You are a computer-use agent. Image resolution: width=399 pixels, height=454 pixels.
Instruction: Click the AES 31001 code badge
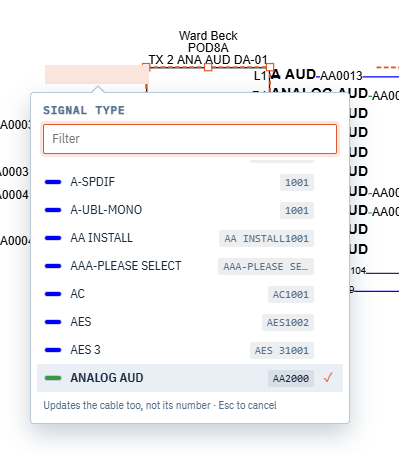point(282,350)
